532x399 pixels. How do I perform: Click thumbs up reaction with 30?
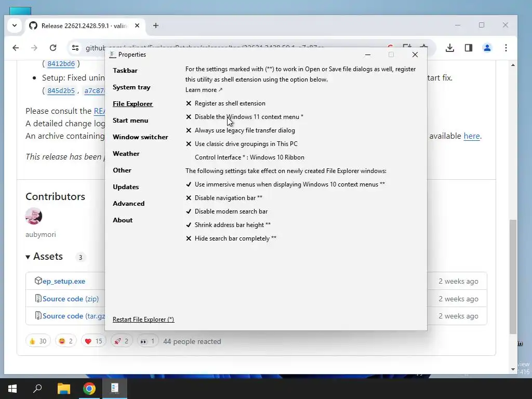(x=37, y=341)
